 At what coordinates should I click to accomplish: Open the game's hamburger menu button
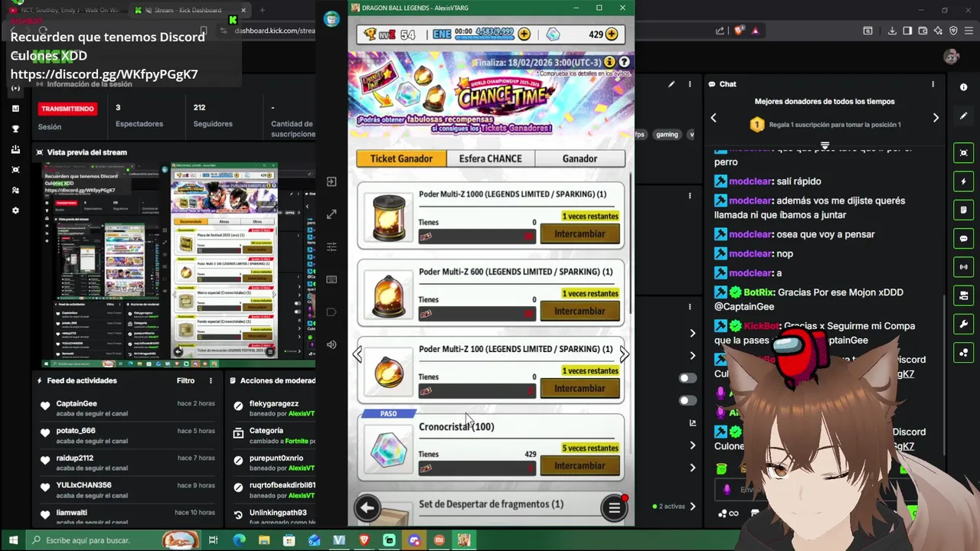614,507
